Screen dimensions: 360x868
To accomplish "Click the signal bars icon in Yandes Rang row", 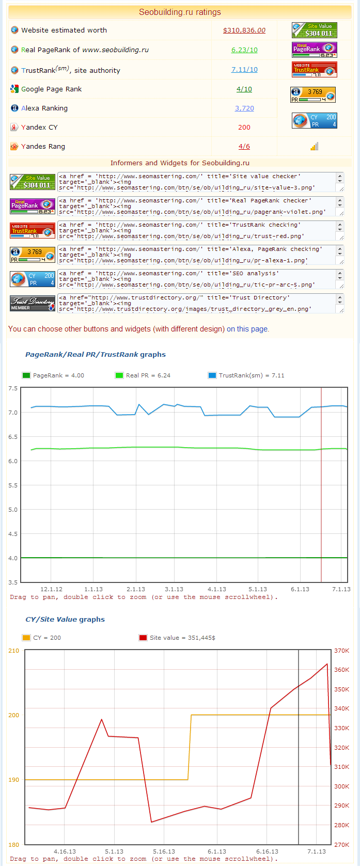I will click(x=314, y=146).
